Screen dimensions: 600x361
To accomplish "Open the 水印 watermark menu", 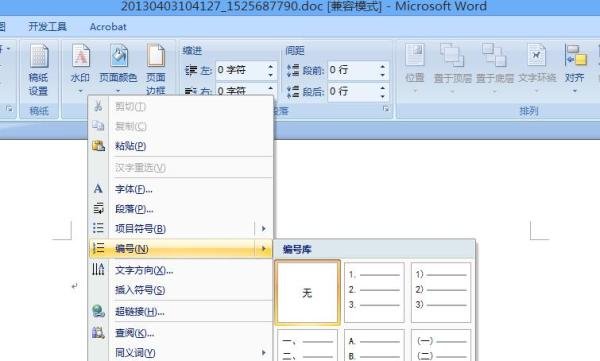I will tap(81, 68).
